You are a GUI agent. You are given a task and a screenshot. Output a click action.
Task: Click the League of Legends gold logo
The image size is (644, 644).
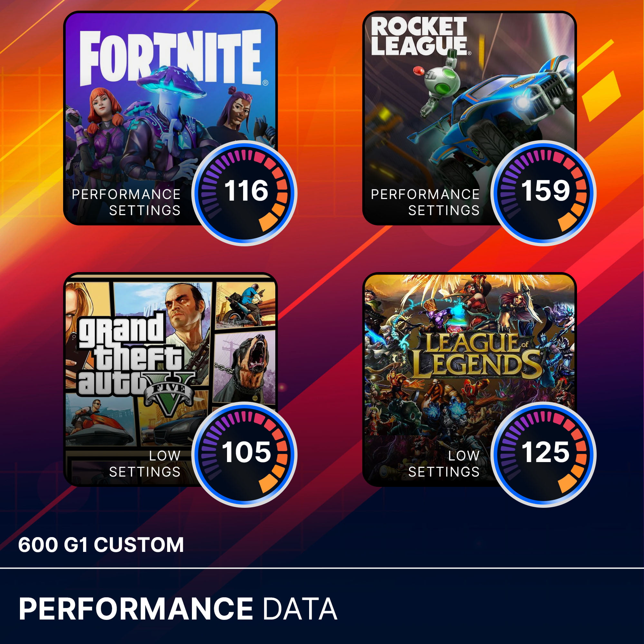(477, 356)
